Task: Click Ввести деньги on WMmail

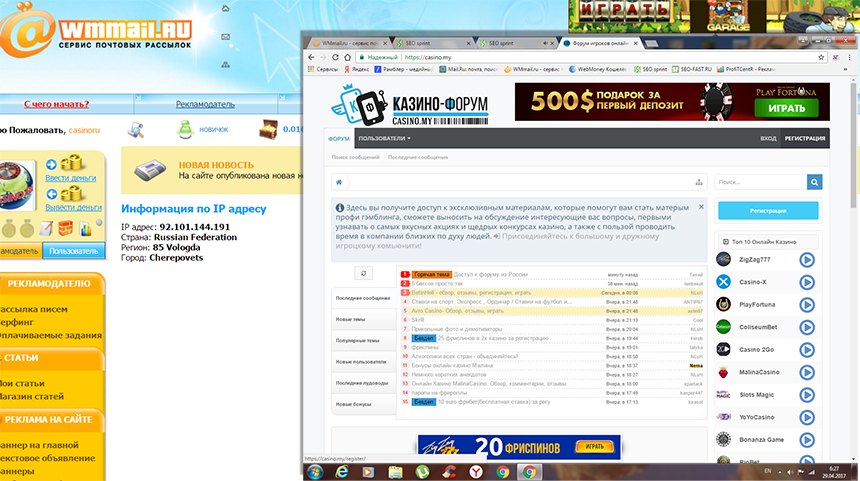Action: point(71,178)
